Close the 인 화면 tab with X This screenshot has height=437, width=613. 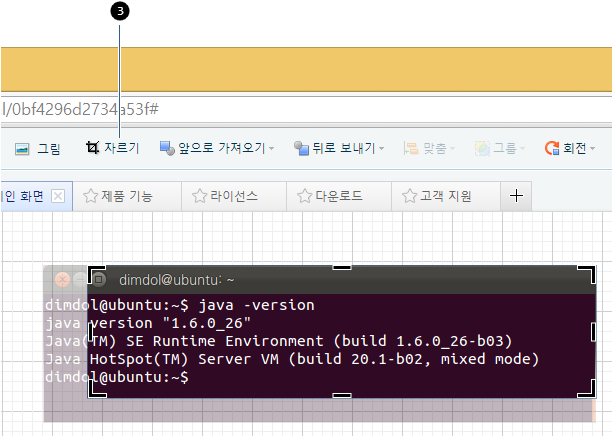58,196
